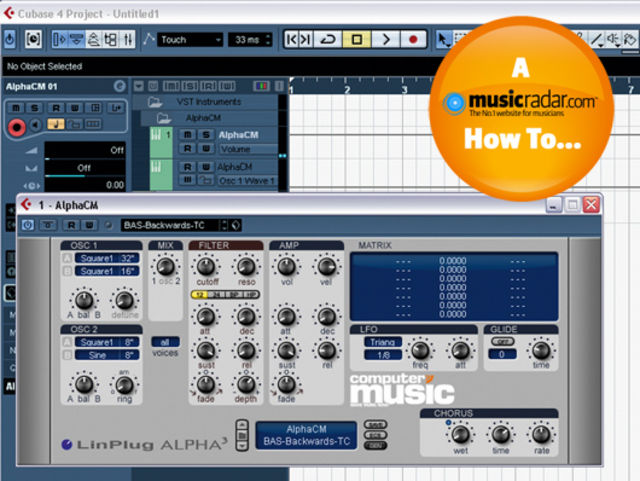The width and height of the screenshot is (640, 481).
Task: Collapse the AlphaCM folder track
Action: tap(164, 118)
